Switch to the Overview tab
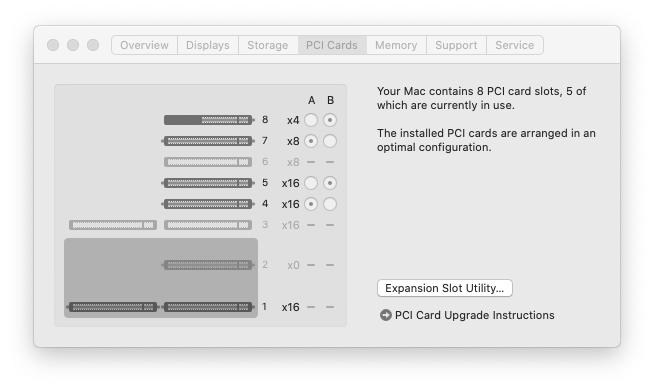The height and width of the screenshot is (389, 654). (144, 45)
